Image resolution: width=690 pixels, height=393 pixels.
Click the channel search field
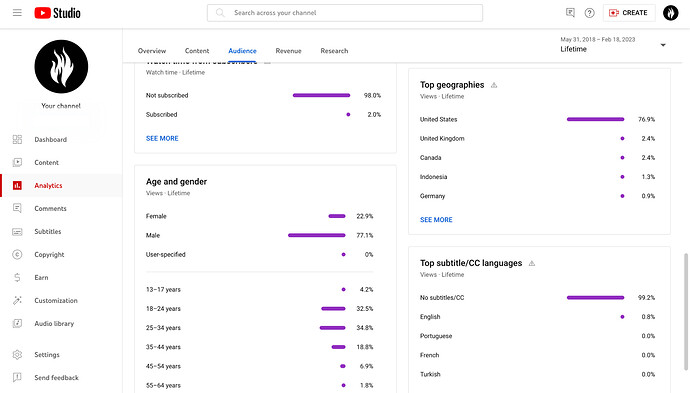(x=345, y=13)
